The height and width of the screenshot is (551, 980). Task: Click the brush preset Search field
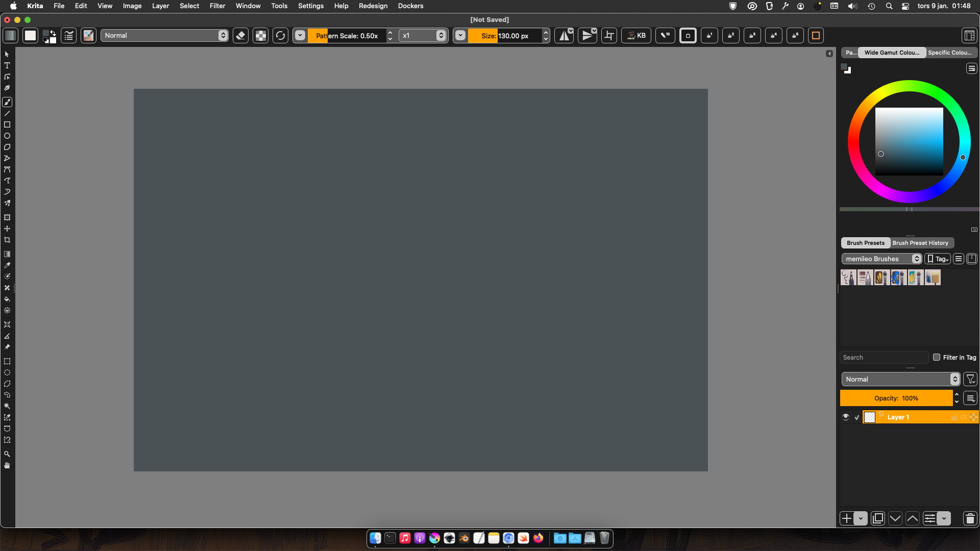click(x=884, y=358)
